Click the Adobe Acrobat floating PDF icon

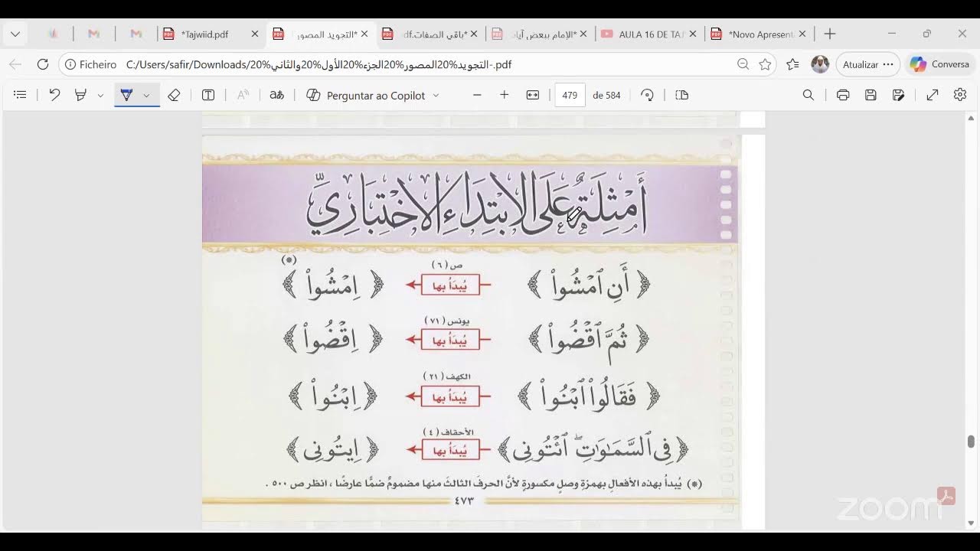pos(946,496)
